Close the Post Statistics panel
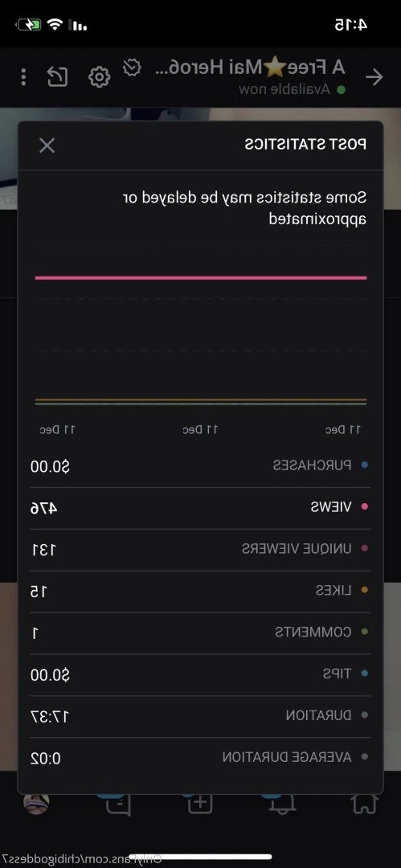Viewport: 401px width, 868px height. pos(47,145)
